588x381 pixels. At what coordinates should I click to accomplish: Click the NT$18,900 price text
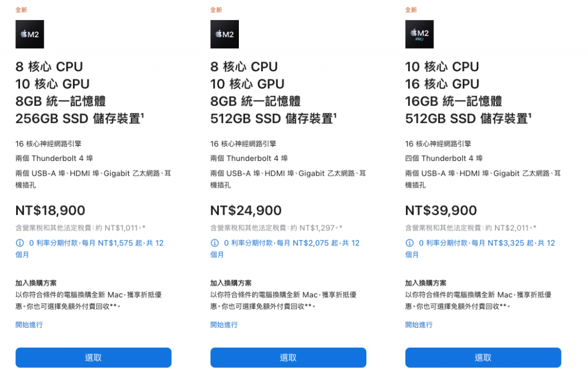pos(51,210)
